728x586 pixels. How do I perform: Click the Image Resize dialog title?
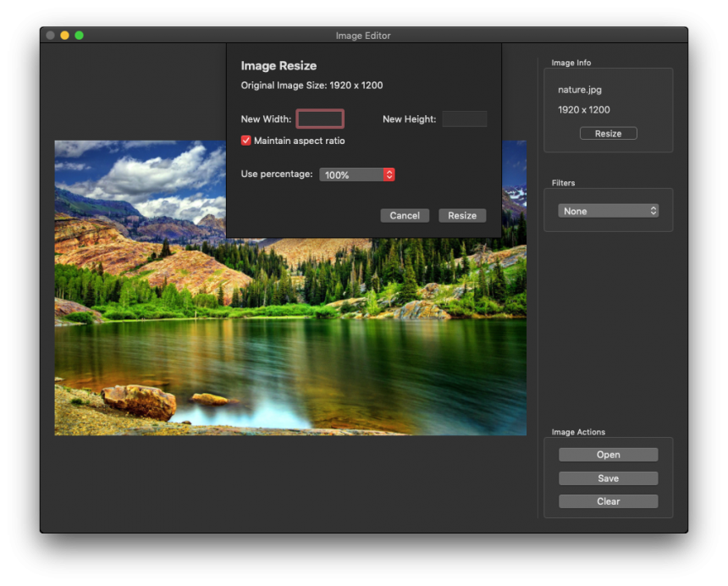279,65
